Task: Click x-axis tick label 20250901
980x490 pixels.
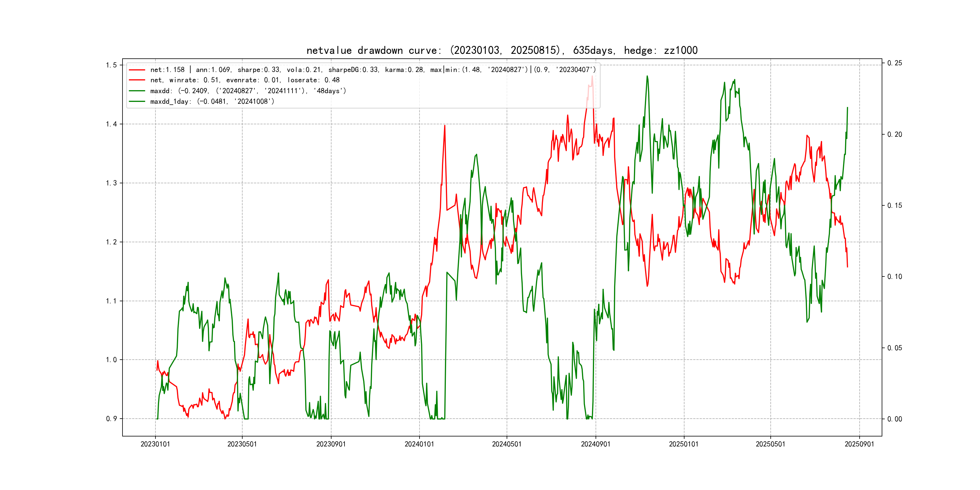Action: tap(859, 444)
